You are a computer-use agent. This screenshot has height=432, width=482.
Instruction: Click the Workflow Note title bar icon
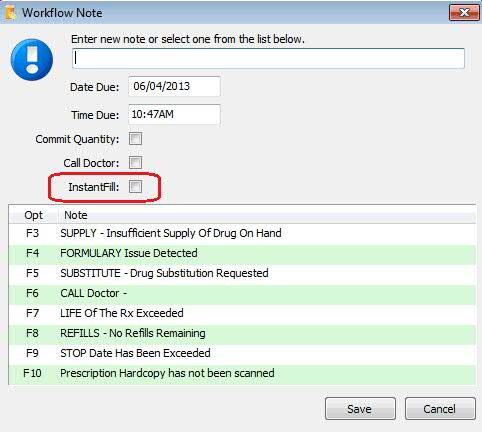[x=11, y=13]
